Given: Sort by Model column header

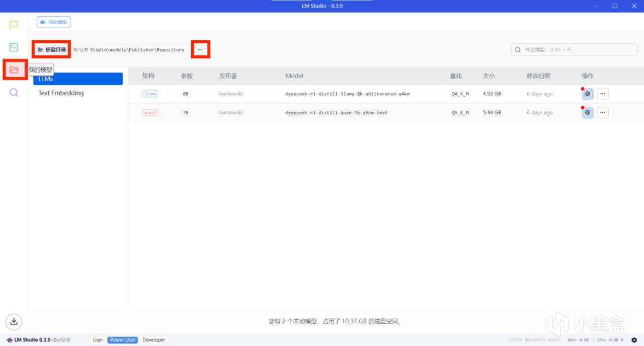Looking at the screenshot, I should pyautogui.click(x=294, y=76).
